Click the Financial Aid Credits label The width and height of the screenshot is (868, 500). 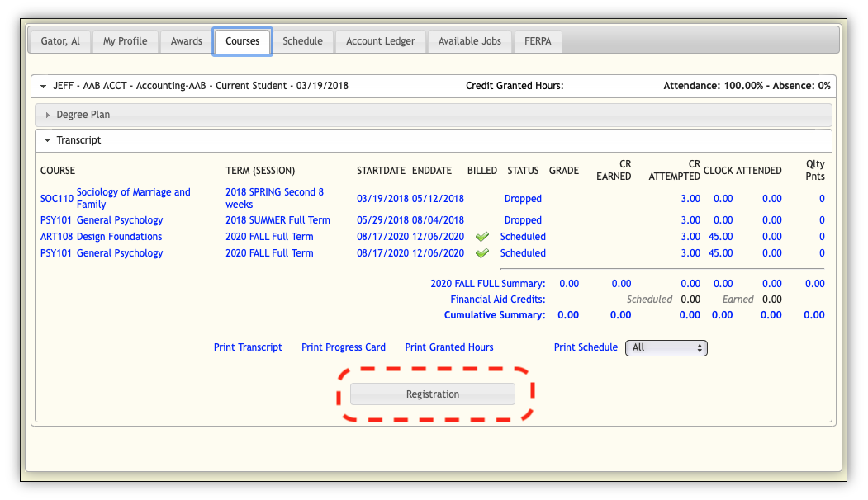pyautogui.click(x=498, y=300)
